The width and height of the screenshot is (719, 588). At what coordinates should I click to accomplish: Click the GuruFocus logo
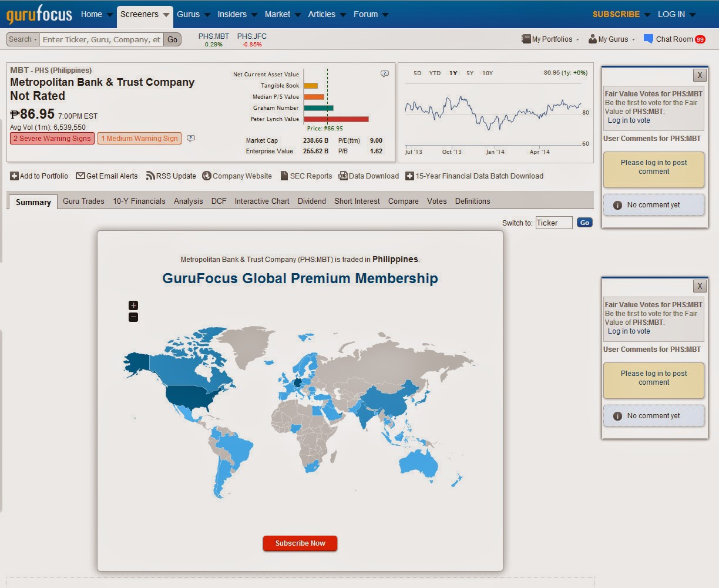point(39,14)
